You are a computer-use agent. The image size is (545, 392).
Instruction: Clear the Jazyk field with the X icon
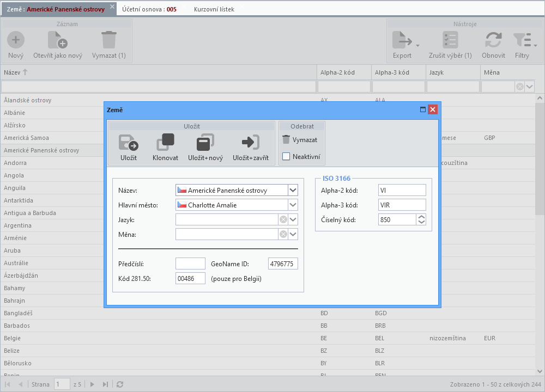point(283,219)
